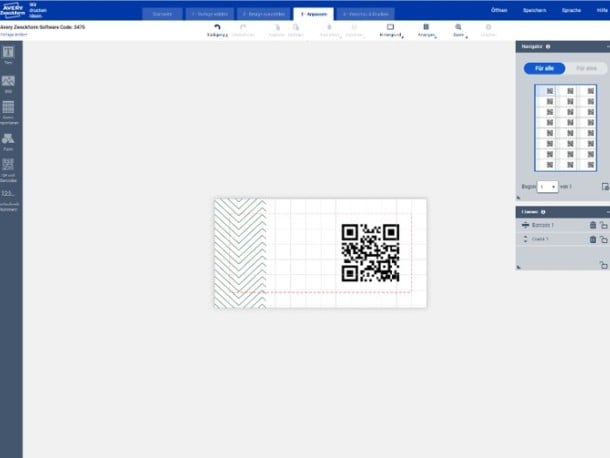This screenshot has width=610, height=458.
Task: Select the Für eine toggle
Action: point(586,68)
